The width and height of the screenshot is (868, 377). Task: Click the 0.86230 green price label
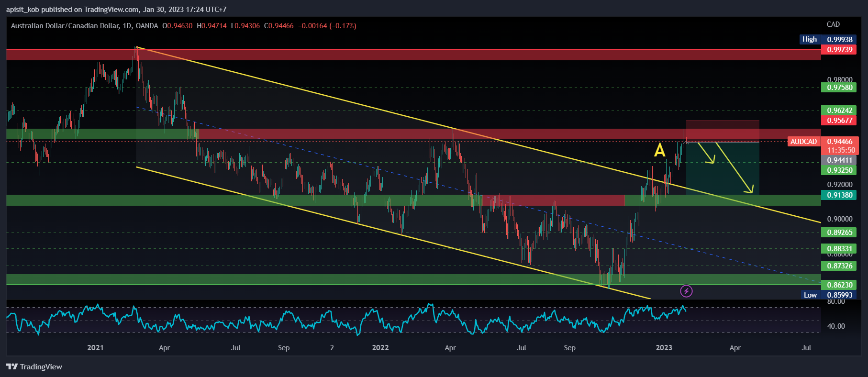[840, 285]
